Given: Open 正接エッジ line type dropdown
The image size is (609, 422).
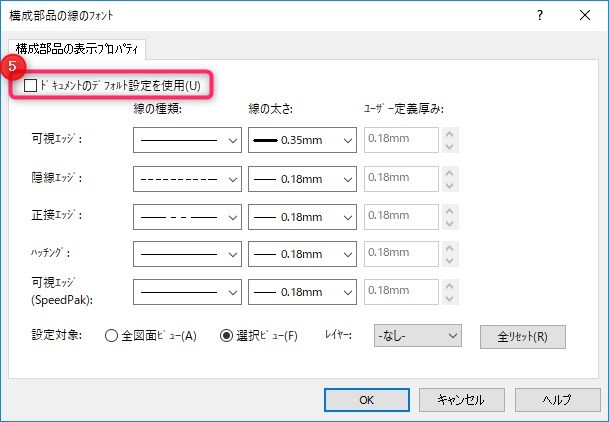Looking at the screenshot, I should click(187, 216).
